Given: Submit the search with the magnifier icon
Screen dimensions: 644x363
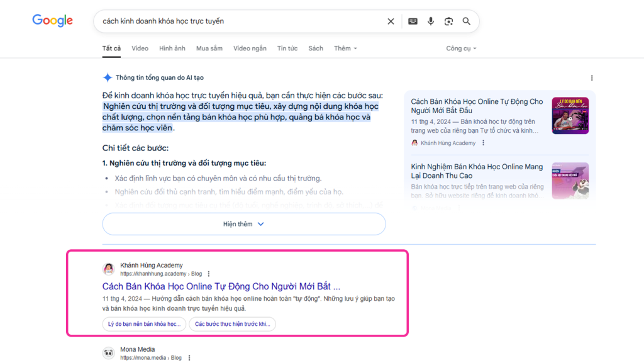Looking at the screenshot, I should click(467, 21).
